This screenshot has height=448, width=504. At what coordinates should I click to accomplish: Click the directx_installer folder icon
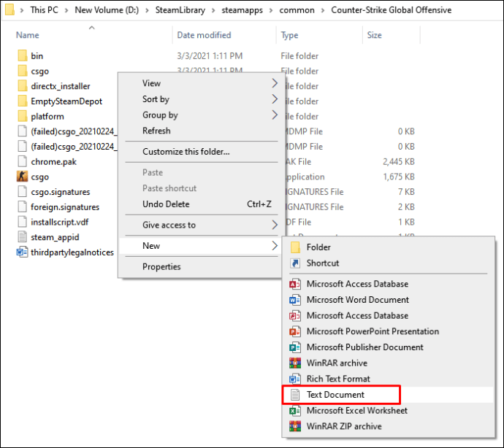22,86
